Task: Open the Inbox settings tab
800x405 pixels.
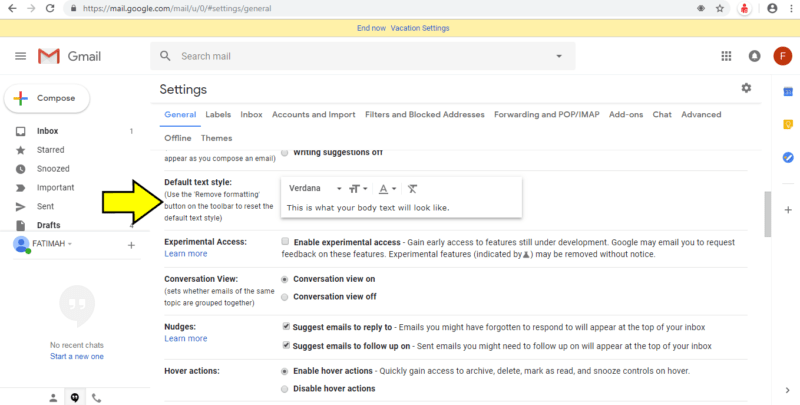Action: pyautogui.click(x=252, y=114)
